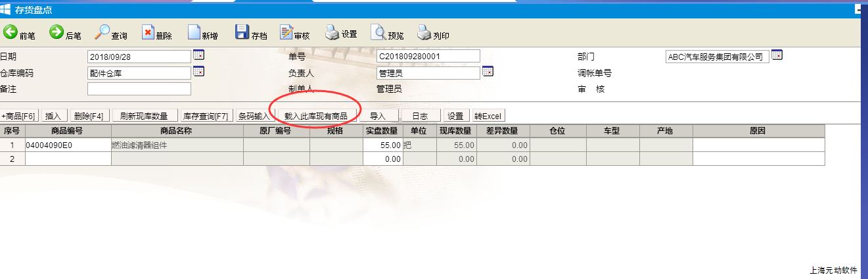The height and width of the screenshot is (279, 868).
Task: Click the 备注 remarks input field
Action: pyautogui.click(x=139, y=89)
